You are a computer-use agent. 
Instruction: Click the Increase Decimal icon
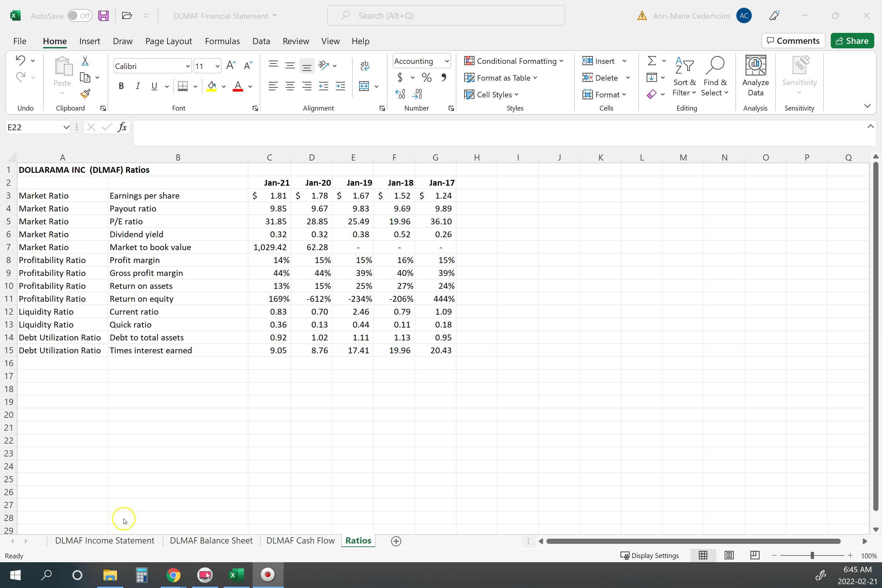click(400, 94)
